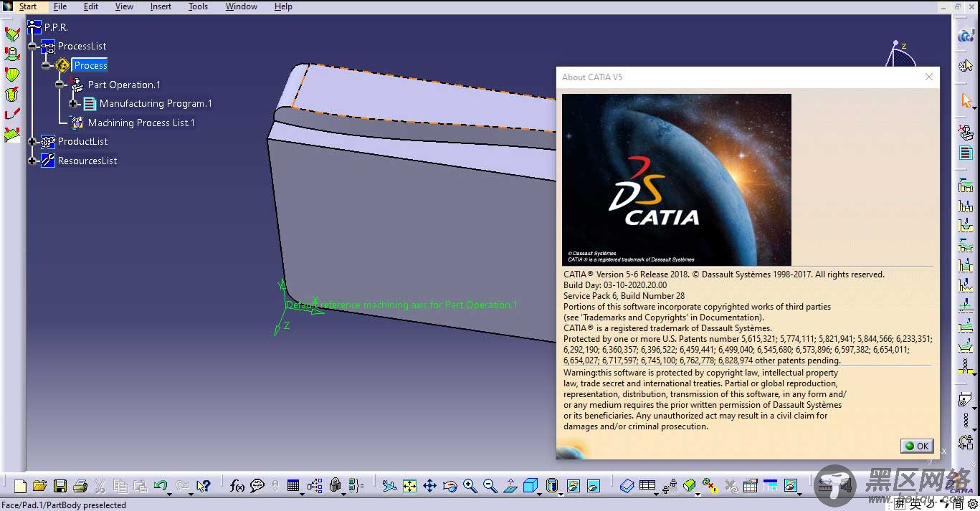Click status text 'Face/Pad.1/PartBody preselected'

coord(64,505)
